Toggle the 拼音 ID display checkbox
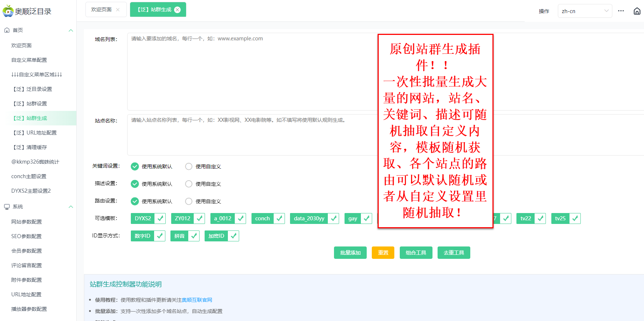This screenshot has width=644, height=321. pyautogui.click(x=185, y=236)
